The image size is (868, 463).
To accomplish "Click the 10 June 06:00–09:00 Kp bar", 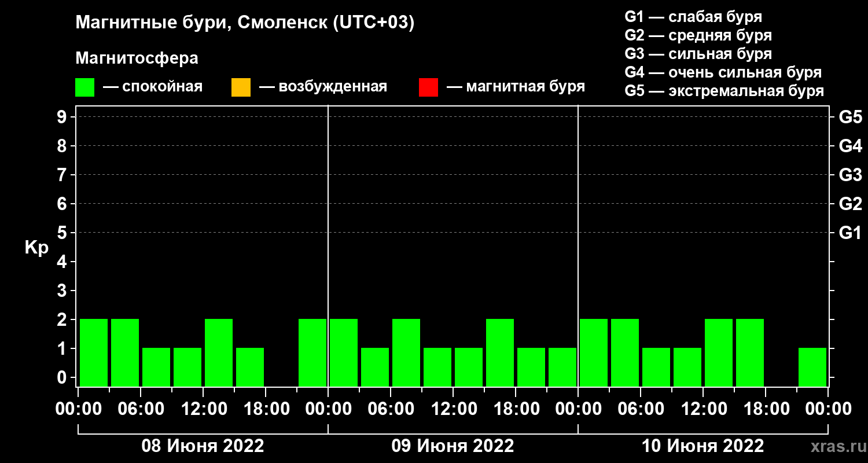I will click(656, 367).
